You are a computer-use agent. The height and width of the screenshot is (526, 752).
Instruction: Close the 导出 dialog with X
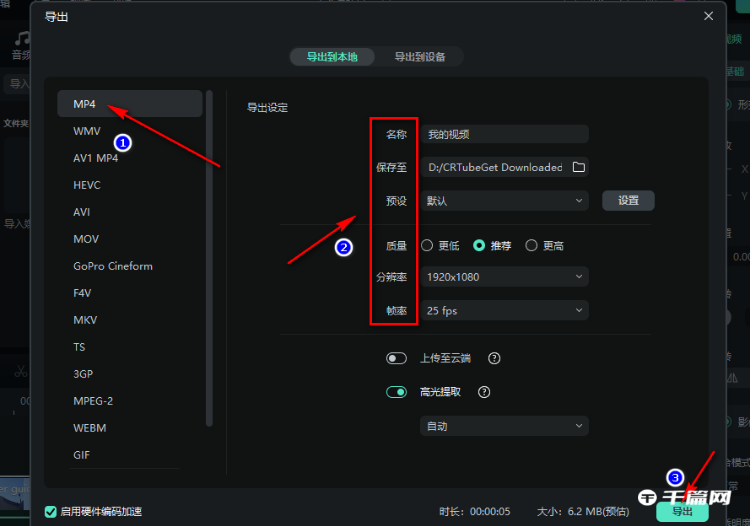tap(709, 16)
